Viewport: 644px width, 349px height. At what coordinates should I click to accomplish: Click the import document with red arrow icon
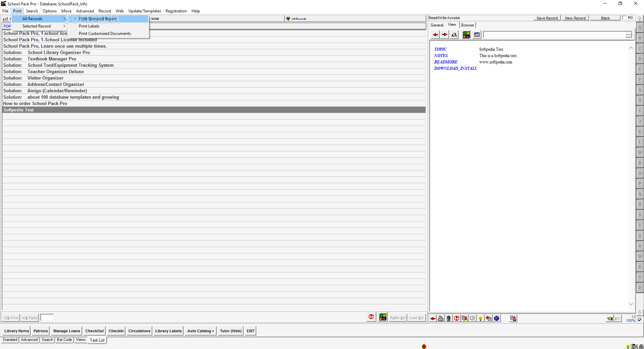(489, 318)
